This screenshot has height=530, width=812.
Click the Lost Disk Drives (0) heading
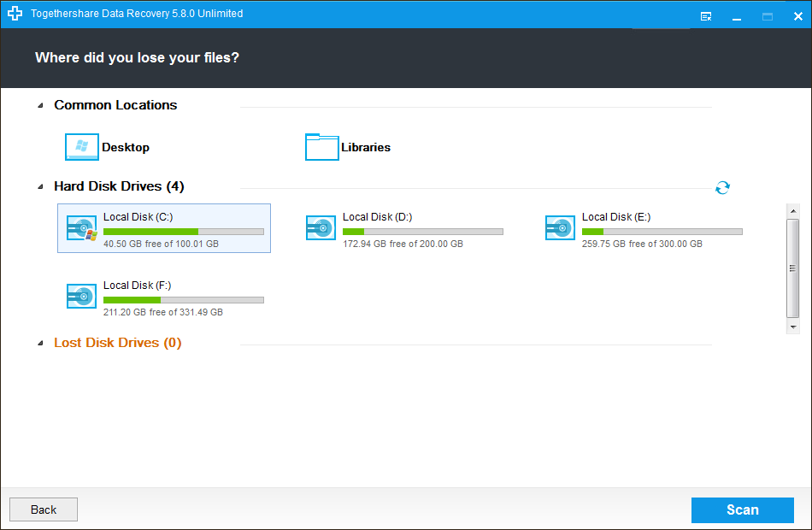click(118, 343)
